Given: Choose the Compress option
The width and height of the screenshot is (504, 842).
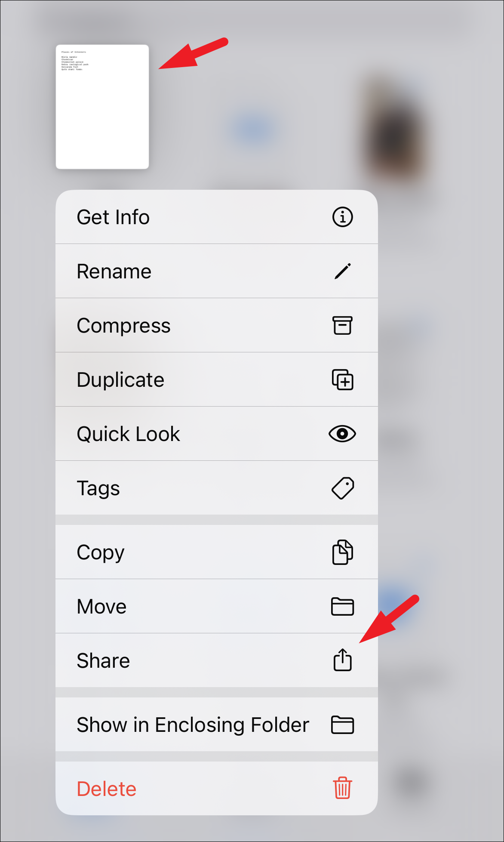Looking at the screenshot, I should pyautogui.click(x=123, y=326).
